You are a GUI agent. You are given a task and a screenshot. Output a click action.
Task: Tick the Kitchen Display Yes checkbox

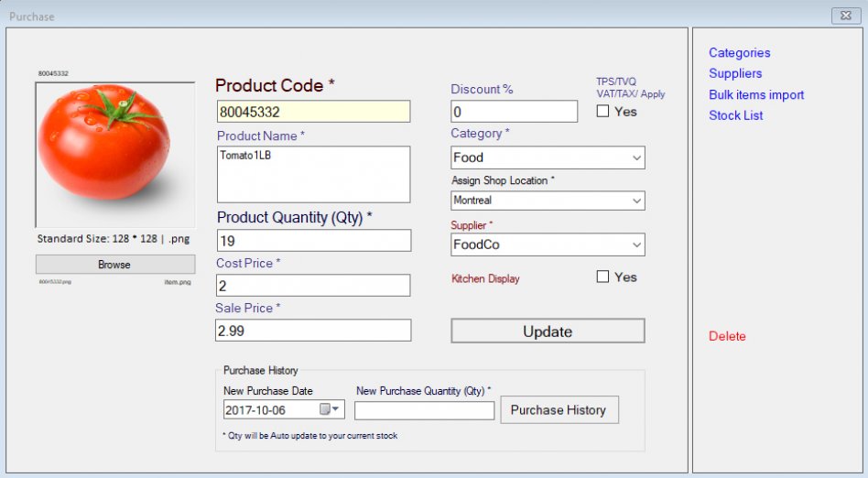[602, 277]
